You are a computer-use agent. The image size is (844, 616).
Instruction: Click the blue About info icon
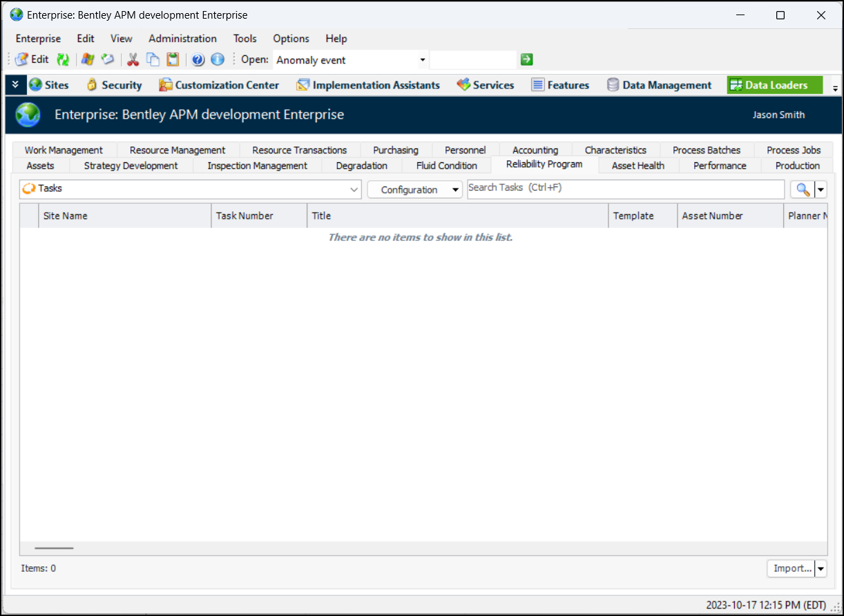pyautogui.click(x=218, y=59)
